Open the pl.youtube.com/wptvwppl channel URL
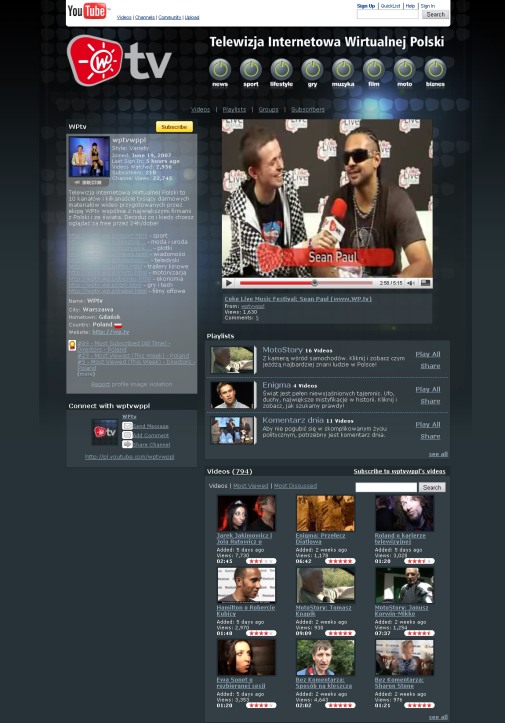This screenshot has width=505, height=723. 130,456
